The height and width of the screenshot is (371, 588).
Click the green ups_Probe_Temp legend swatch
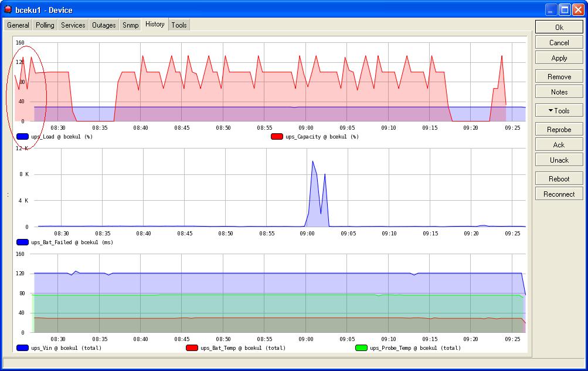pos(361,348)
